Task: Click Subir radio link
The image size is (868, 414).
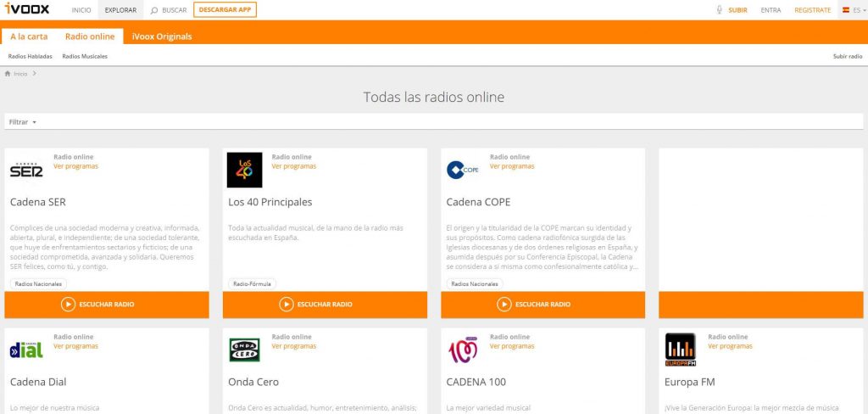Action: coord(848,57)
